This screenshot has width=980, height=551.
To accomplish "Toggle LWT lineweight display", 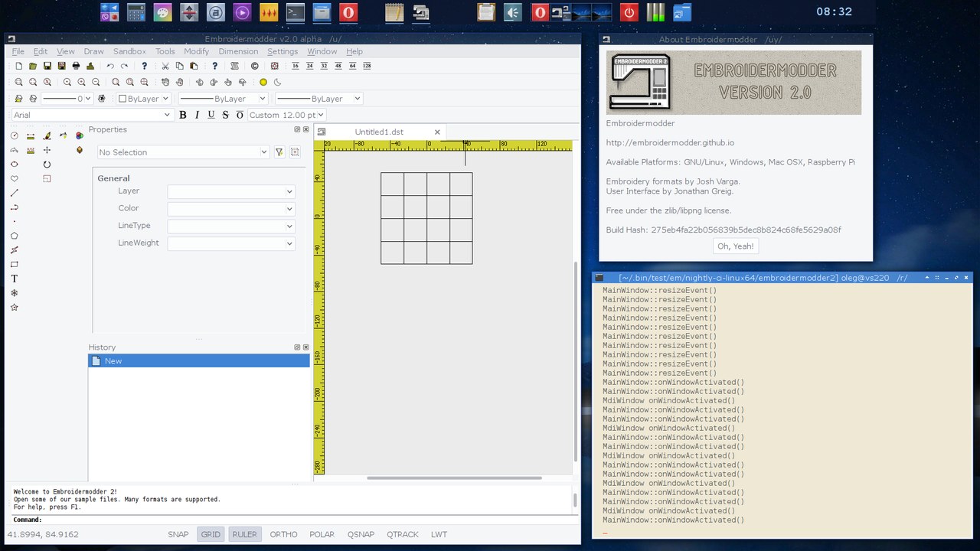I will (439, 534).
